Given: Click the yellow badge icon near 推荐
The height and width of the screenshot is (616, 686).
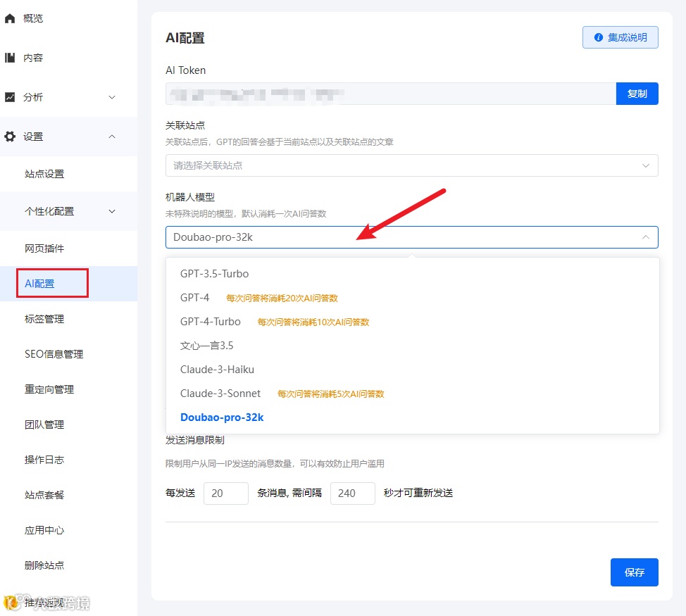Looking at the screenshot, I should pyautogui.click(x=10, y=603).
